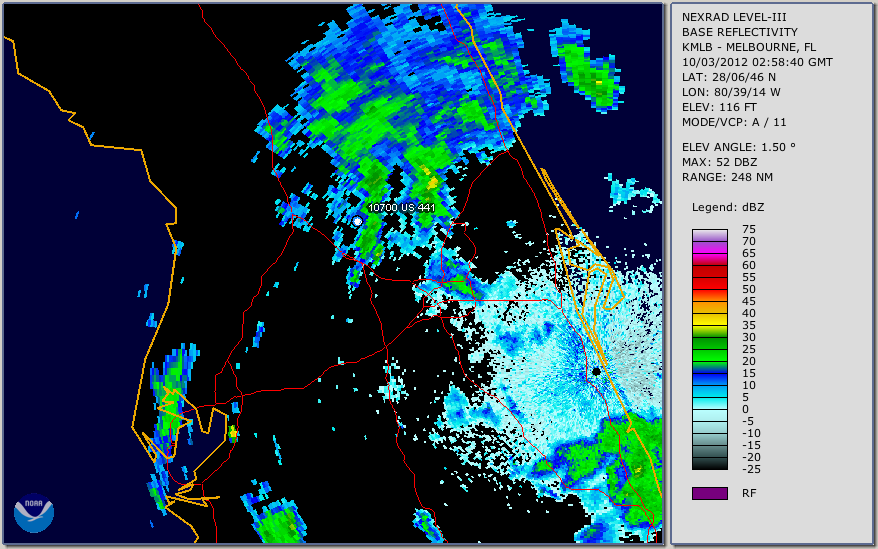The height and width of the screenshot is (549, 878).
Task: Click the legend value label '0'
Action: click(745, 410)
